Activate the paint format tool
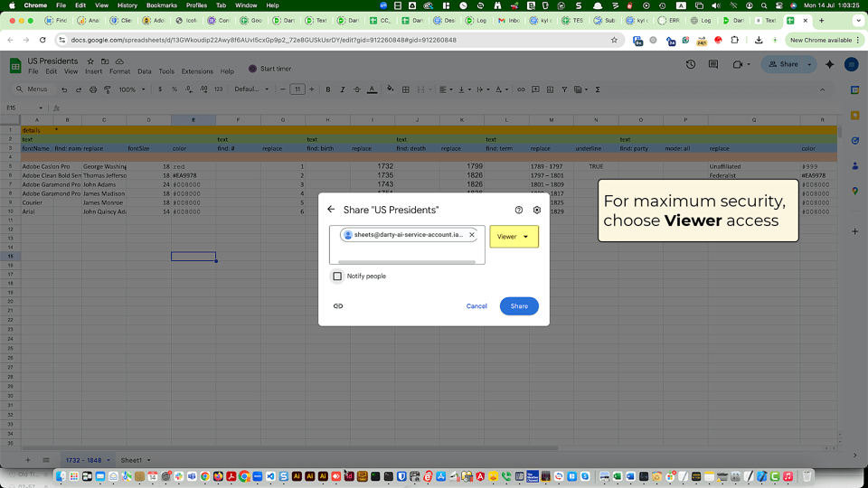 108,89
